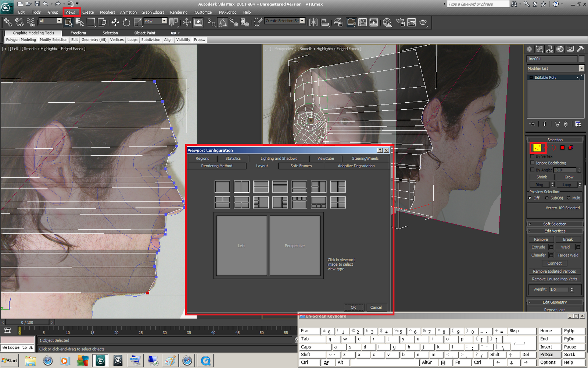The height and width of the screenshot is (368, 588).
Task: Select the Off preview selection radio
Action: [530, 198]
